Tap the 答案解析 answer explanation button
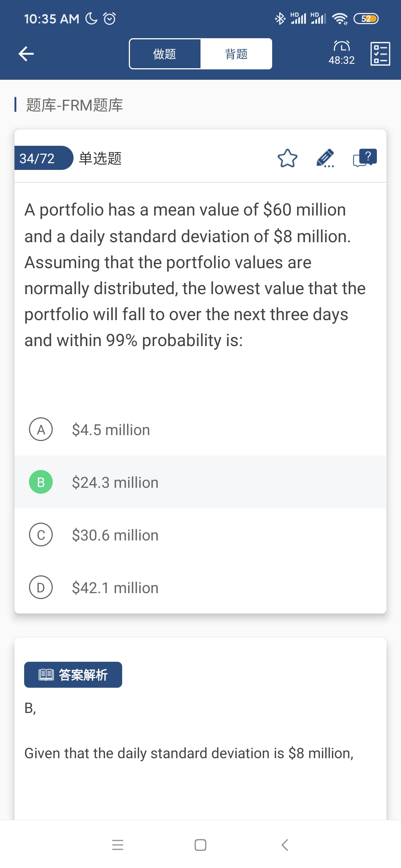401x868 pixels. click(x=73, y=675)
